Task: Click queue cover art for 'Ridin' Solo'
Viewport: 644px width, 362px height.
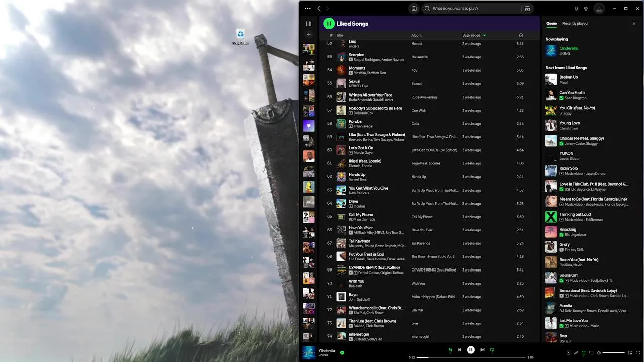Action: (x=551, y=171)
